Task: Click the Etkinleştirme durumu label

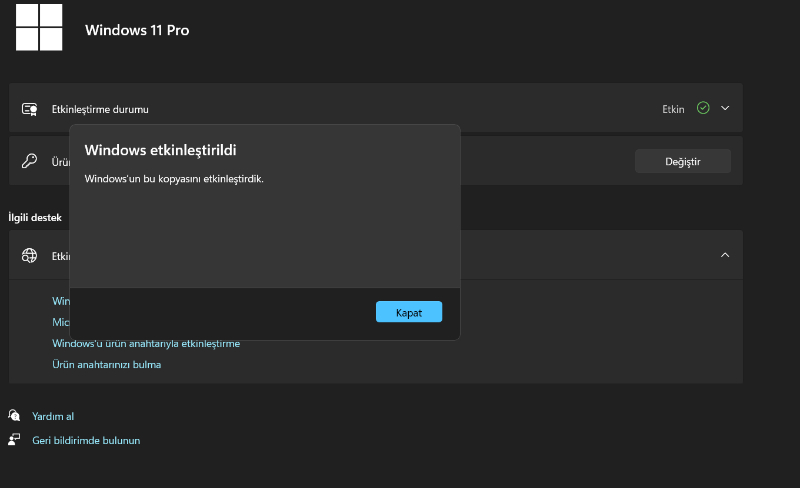Action: click(x=100, y=109)
